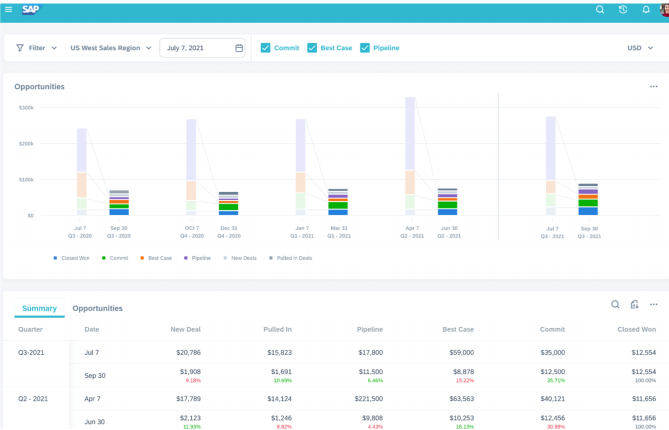Click the Dec 31 Q4-2020 chart bar
669x430 pixels.
(x=229, y=203)
